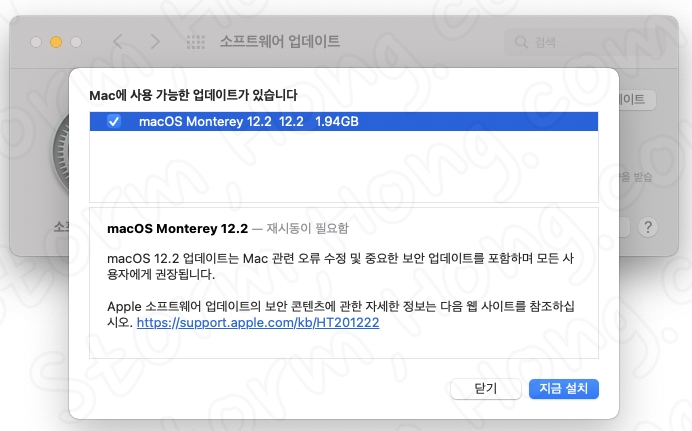Screen dimensions: 692x431
Task: Click the grid show-all-preferences icon
Action: [196, 42]
